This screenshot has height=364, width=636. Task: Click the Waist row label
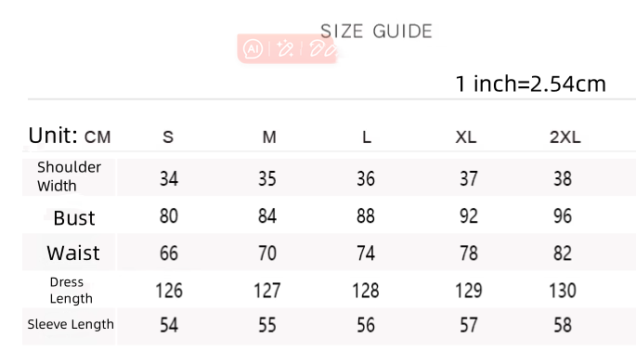73,253
